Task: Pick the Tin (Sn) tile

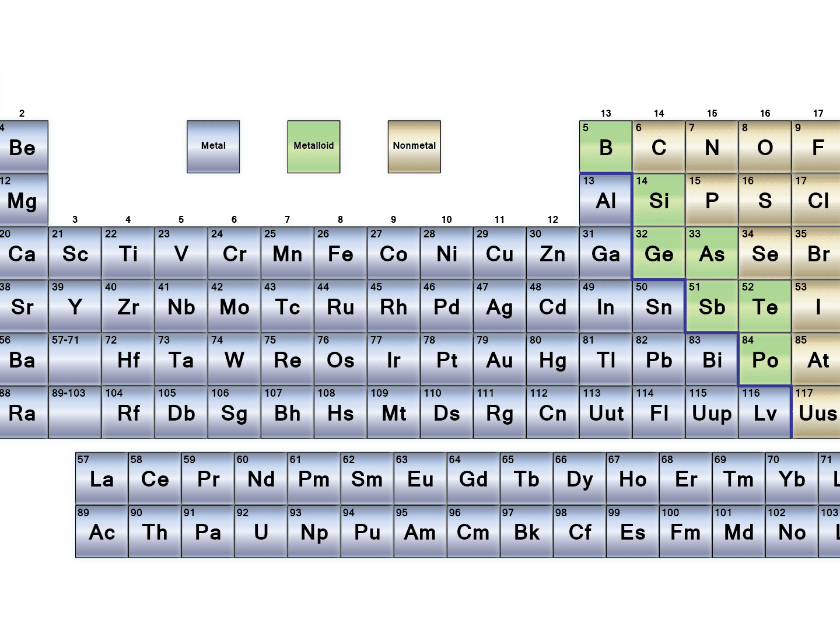Action: pos(659,306)
